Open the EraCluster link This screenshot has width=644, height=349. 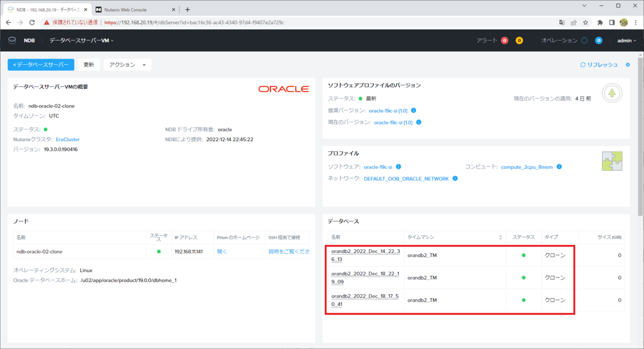pyautogui.click(x=68, y=139)
